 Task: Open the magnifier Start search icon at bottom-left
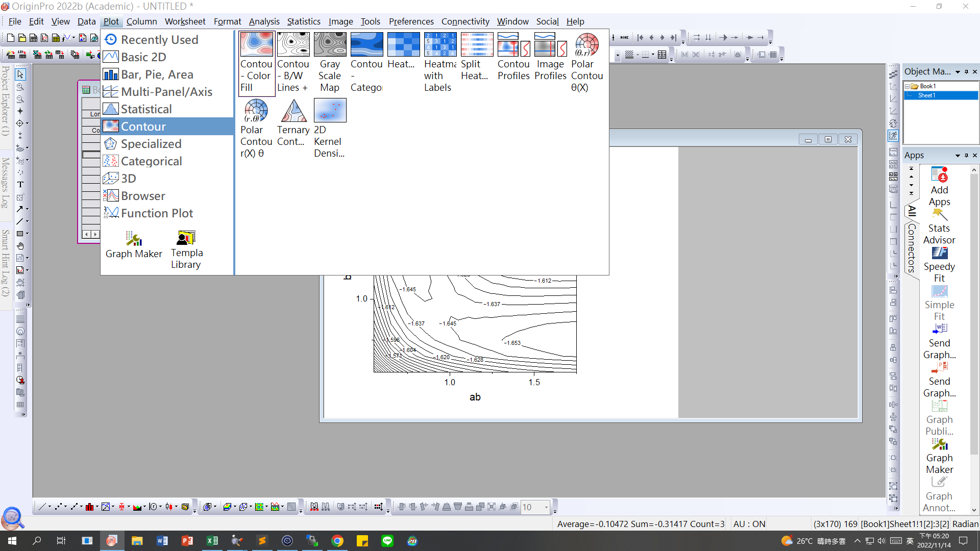click(x=12, y=518)
